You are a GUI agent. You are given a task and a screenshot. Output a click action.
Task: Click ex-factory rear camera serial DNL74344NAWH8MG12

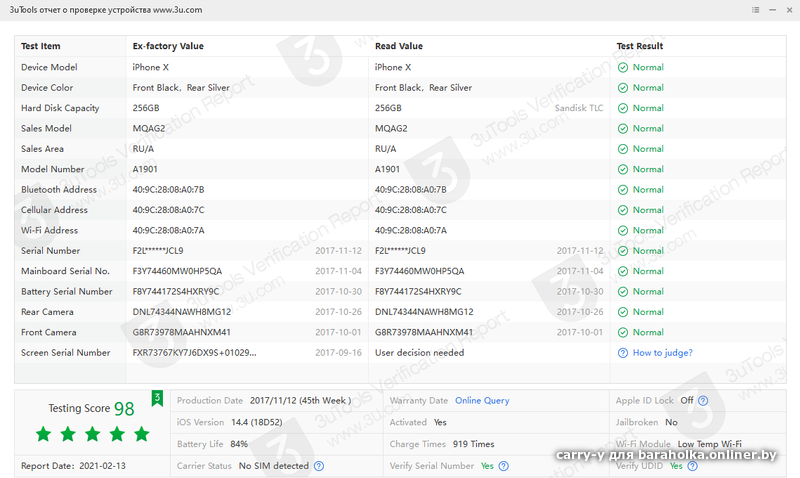coord(182,312)
